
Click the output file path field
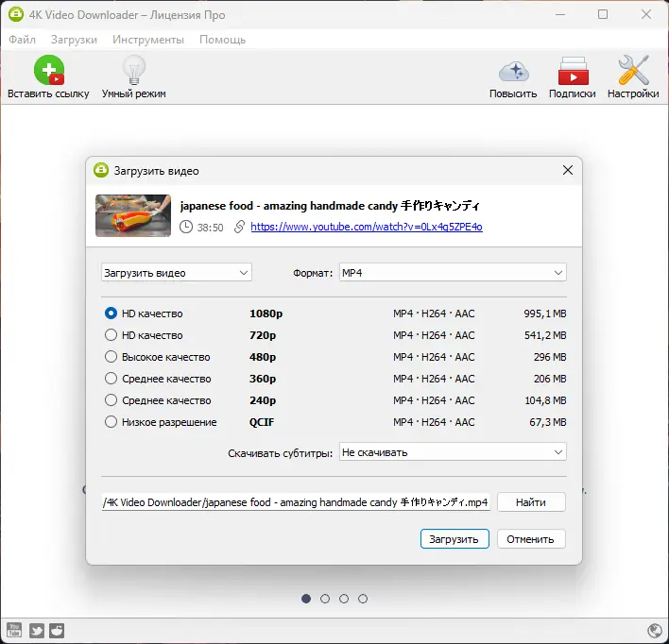coord(296,502)
